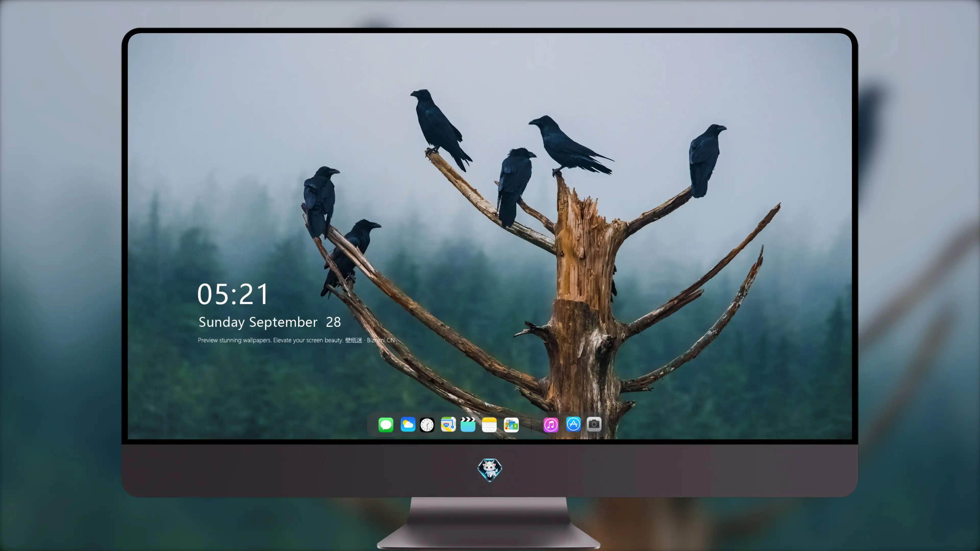This screenshot has height=551, width=980.
Task: Open the blue App Store icon
Action: click(573, 424)
